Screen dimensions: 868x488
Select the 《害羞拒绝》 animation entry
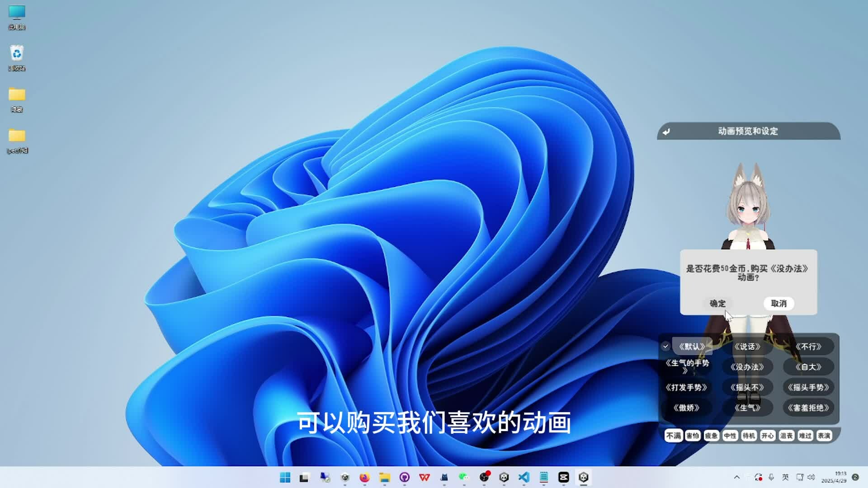point(808,408)
